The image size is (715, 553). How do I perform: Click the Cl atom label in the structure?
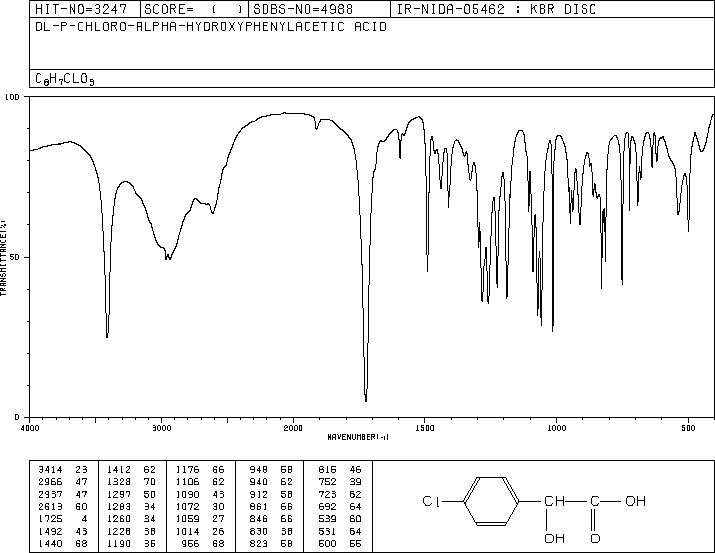pos(431,501)
